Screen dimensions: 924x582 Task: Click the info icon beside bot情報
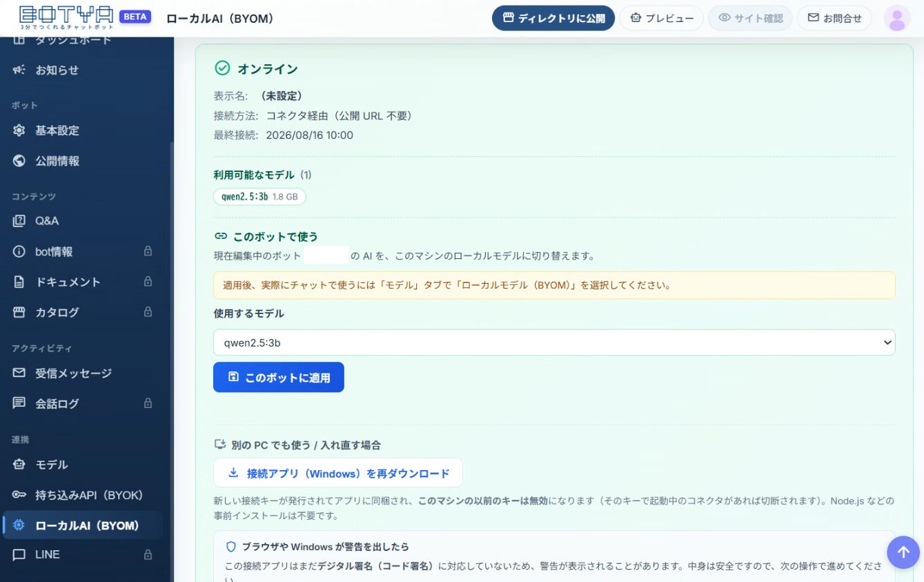[x=19, y=251]
